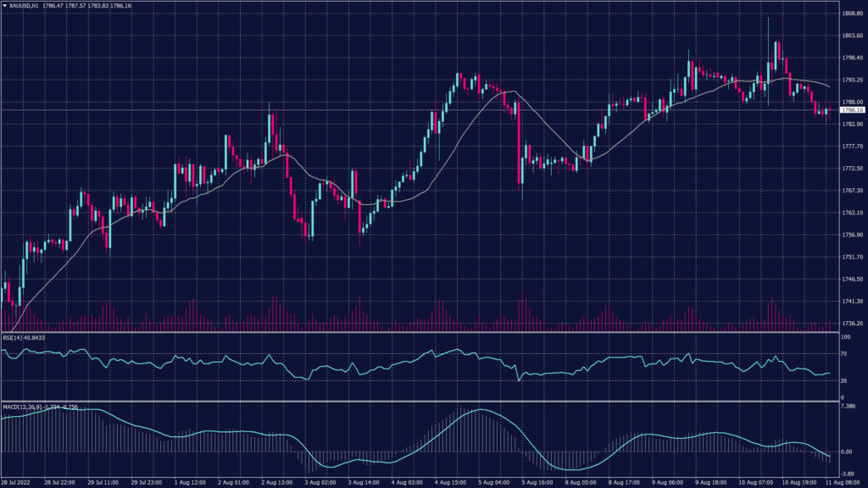Image resolution: width=868 pixels, height=488 pixels.
Task: Expand the XAUUSD,H1 symbol dropdown arrow
Action: pos(7,7)
